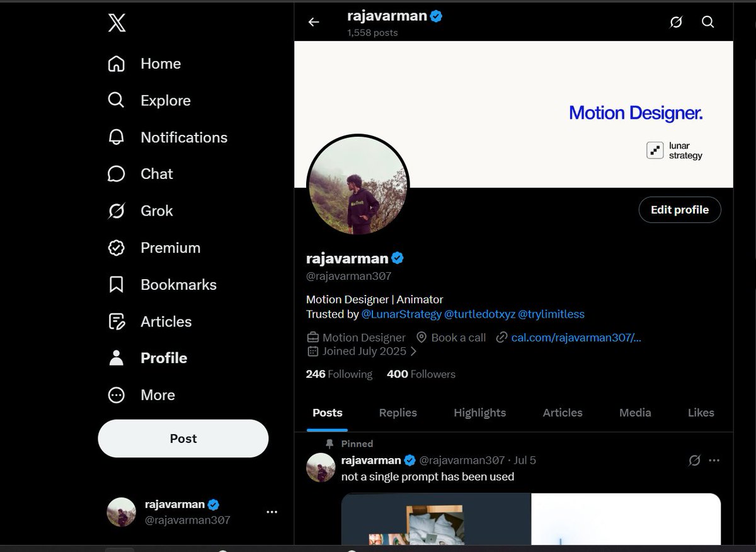
Task: Click the Bookmarks ribbon icon
Action: click(x=117, y=284)
